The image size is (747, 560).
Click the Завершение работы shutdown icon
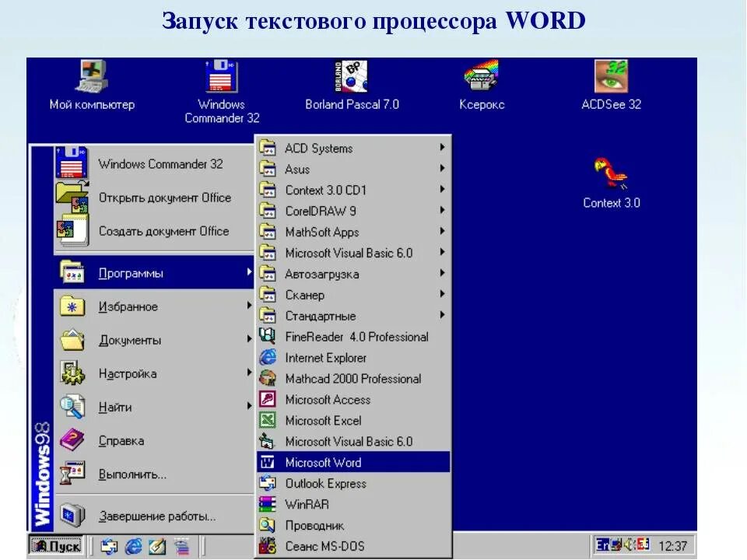point(72,516)
